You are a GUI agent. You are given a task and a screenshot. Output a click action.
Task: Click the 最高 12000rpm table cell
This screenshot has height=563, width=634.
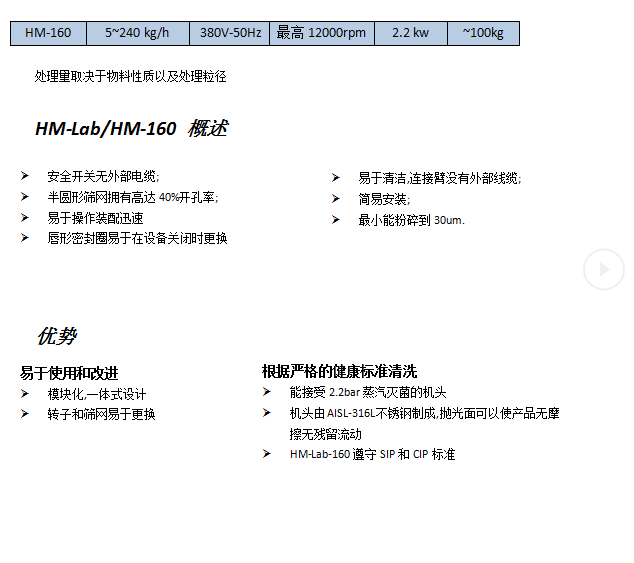[321, 33]
